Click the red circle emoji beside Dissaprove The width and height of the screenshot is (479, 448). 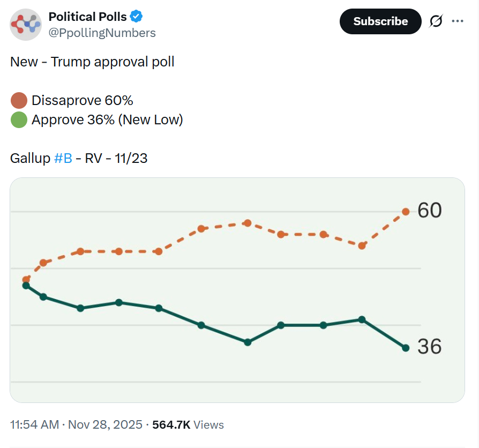19,101
